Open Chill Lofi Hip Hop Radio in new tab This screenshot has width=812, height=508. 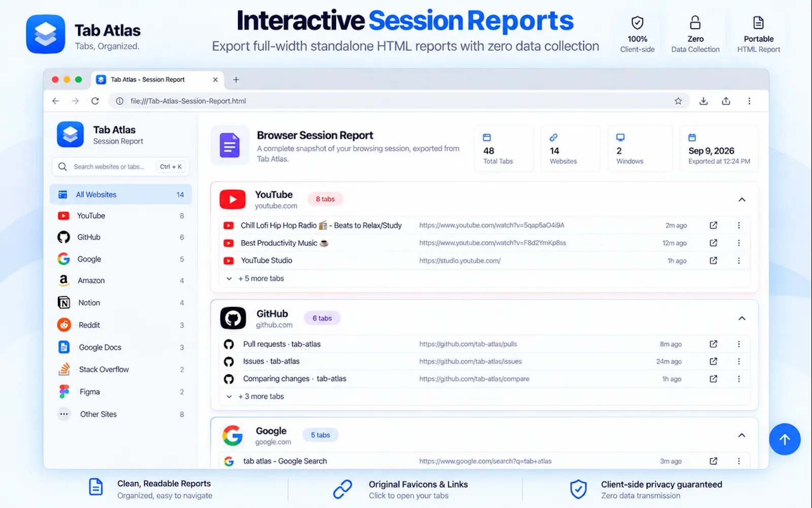click(x=713, y=225)
